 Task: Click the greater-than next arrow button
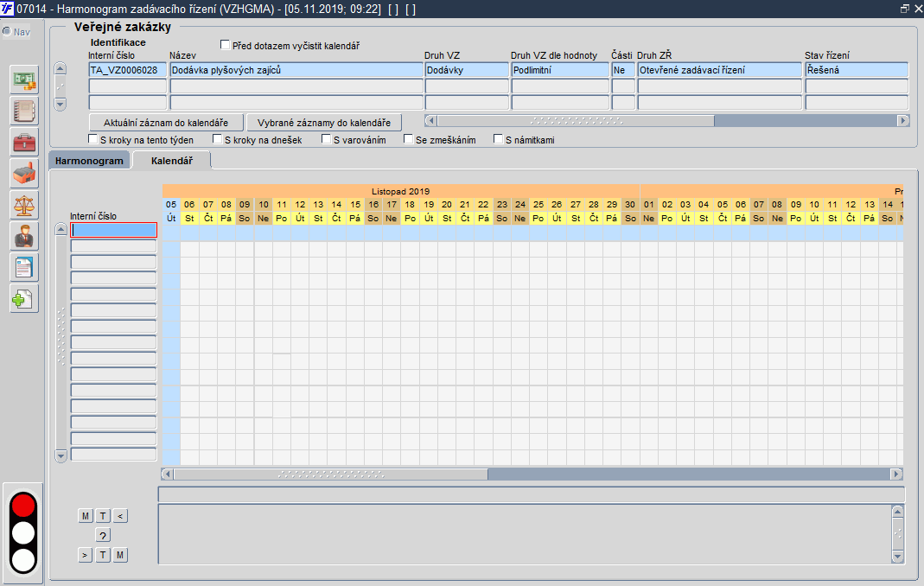[86, 555]
